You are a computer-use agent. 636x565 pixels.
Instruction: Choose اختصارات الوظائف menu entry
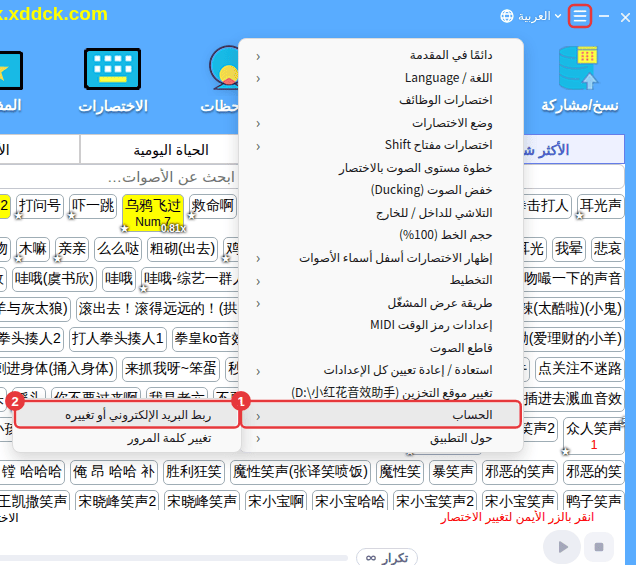380,100
